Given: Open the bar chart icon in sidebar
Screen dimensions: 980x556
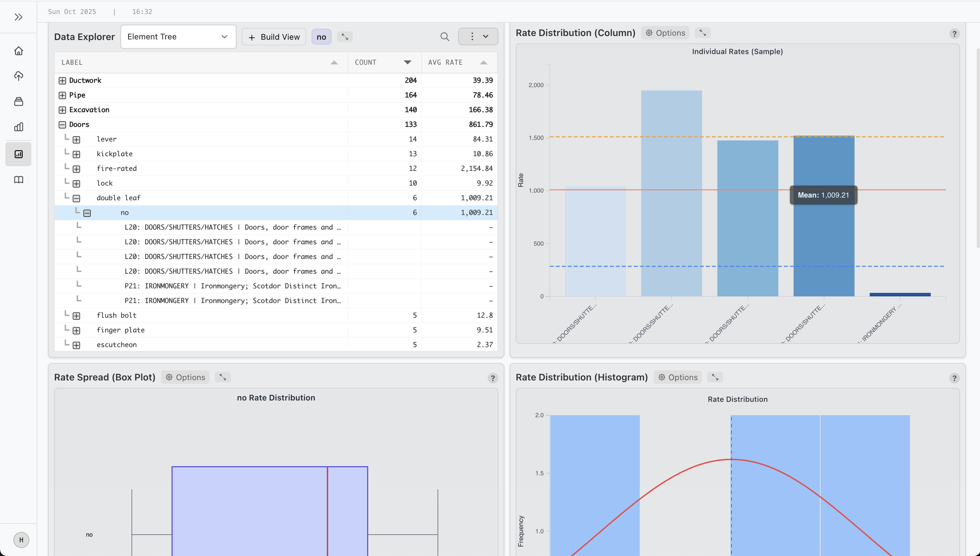Looking at the screenshot, I should coord(18,127).
